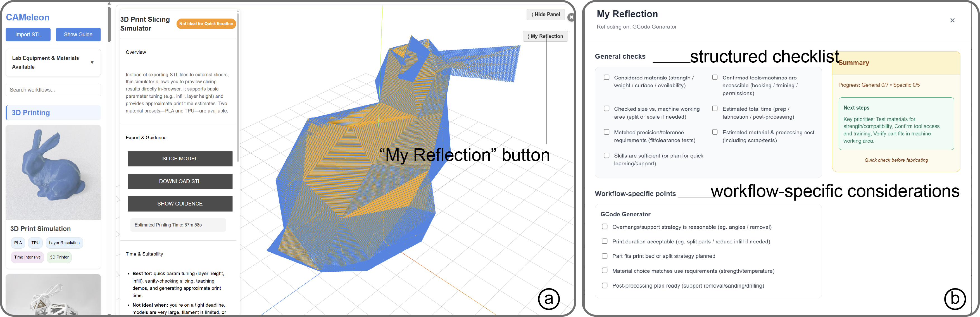Click the SLICE MODEL button
Screen dimensions: 980x317
click(x=180, y=158)
